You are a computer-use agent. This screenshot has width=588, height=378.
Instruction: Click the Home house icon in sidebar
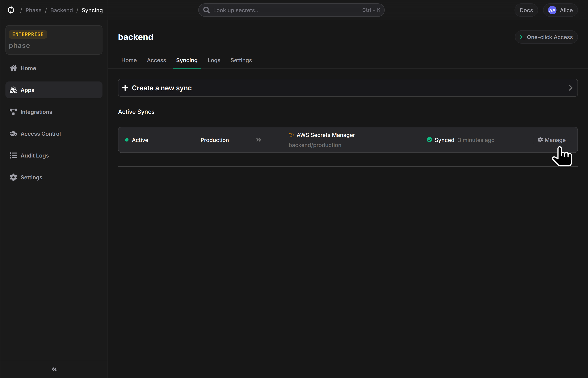pyautogui.click(x=13, y=68)
